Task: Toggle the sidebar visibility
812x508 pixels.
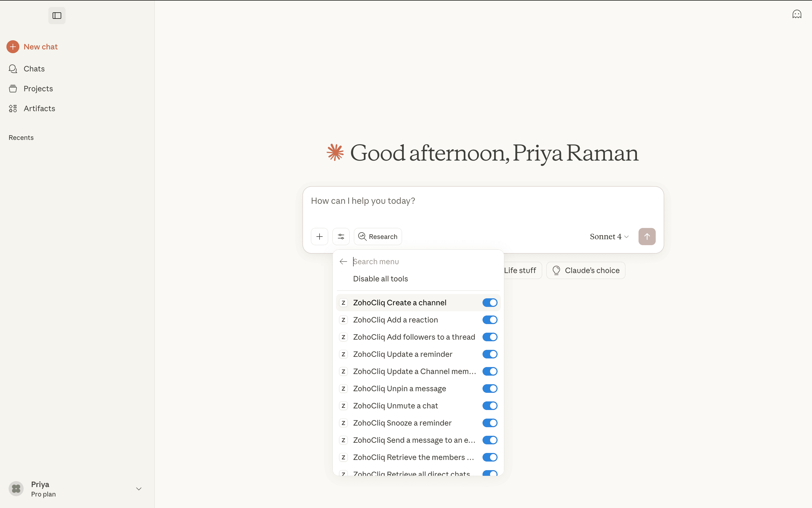Action: point(56,16)
